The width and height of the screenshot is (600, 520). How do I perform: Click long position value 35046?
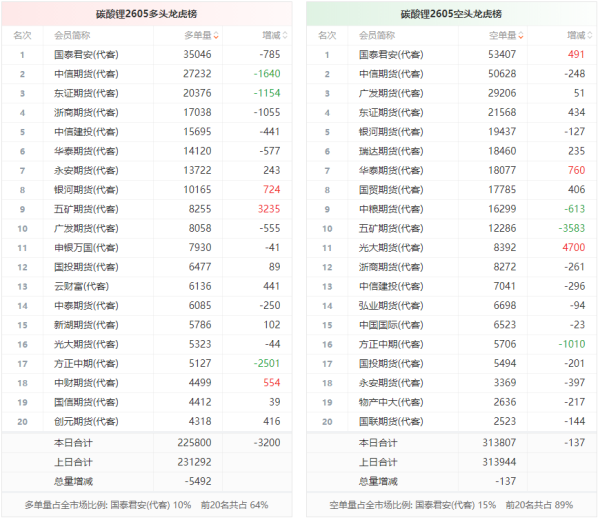197,54
